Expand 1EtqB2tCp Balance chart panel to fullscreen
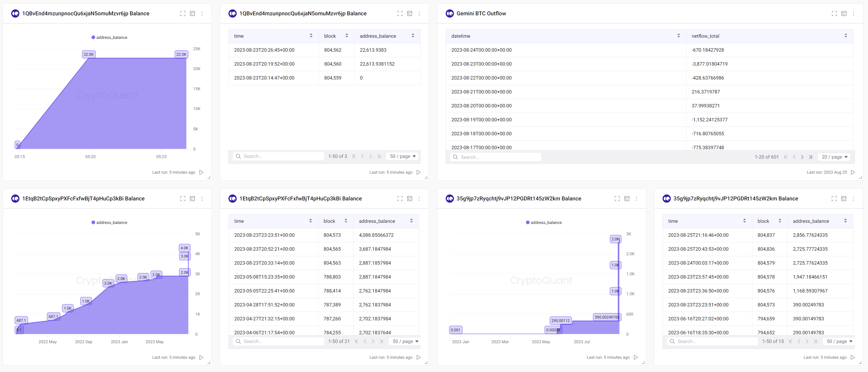This screenshot has width=868, height=372. pyautogui.click(x=183, y=199)
